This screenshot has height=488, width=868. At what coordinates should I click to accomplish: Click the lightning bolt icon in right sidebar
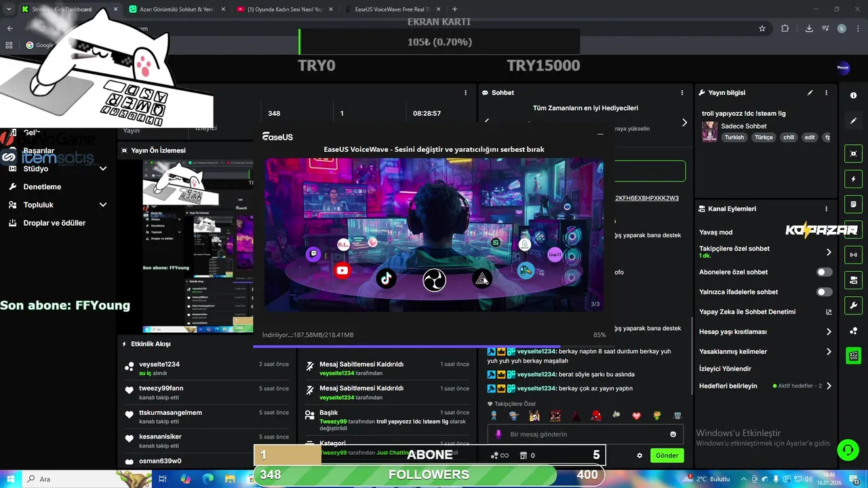click(854, 179)
